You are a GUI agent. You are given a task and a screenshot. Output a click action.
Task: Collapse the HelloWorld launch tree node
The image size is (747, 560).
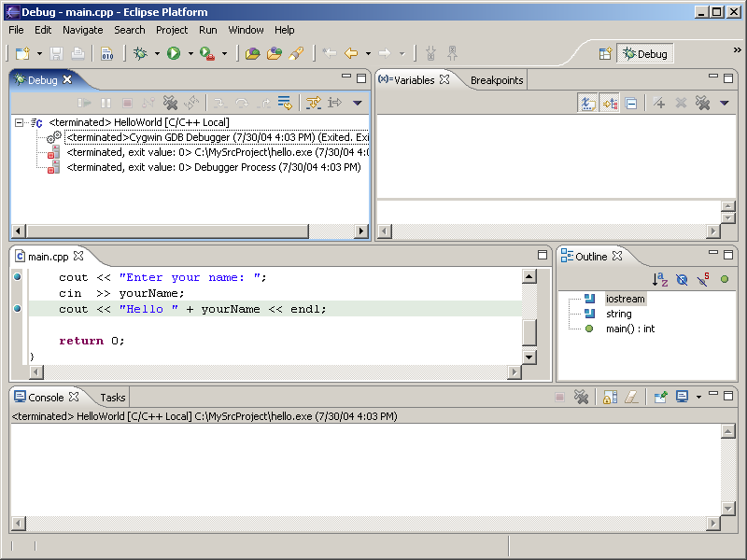(20, 122)
